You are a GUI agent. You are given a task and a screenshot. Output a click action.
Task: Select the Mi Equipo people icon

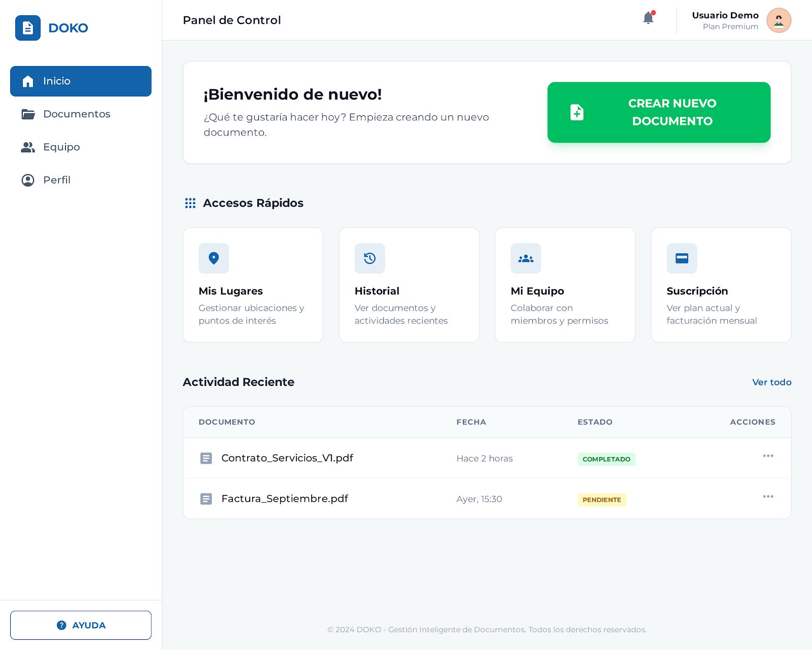point(526,258)
